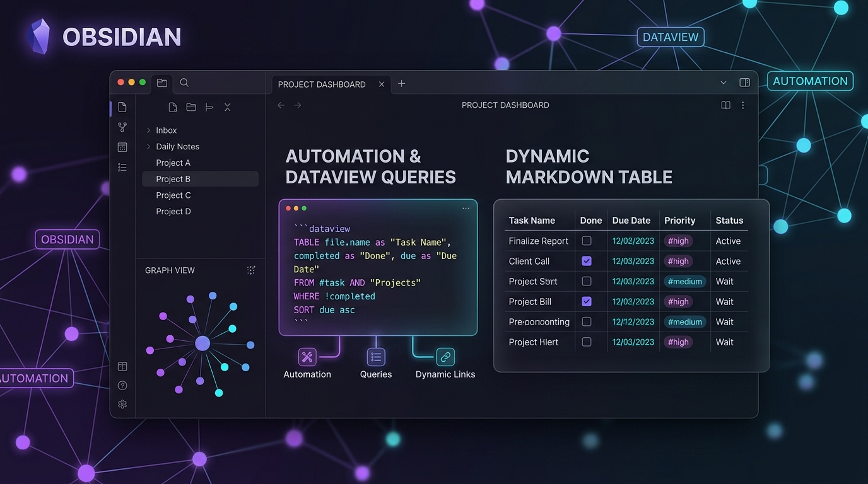Open more options vertical dots menu
This screenshot has height=484, width=868.
(x=742, y=105)
